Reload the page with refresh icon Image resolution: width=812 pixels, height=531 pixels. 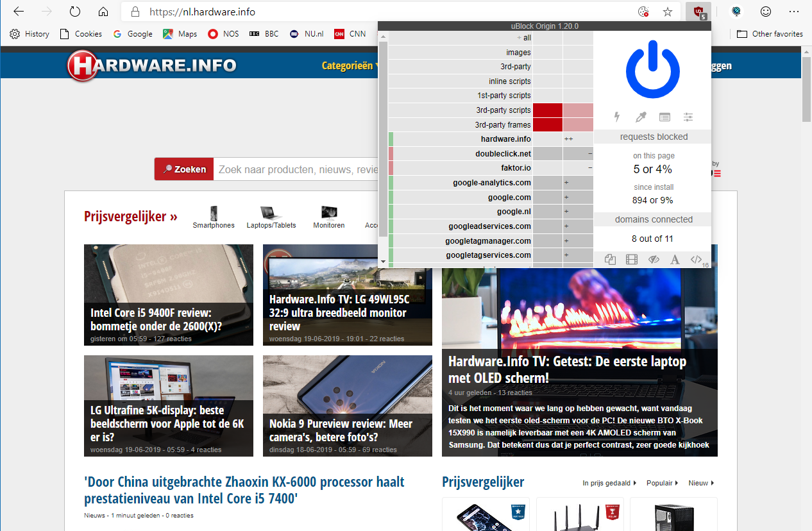[x=75, y=12]
